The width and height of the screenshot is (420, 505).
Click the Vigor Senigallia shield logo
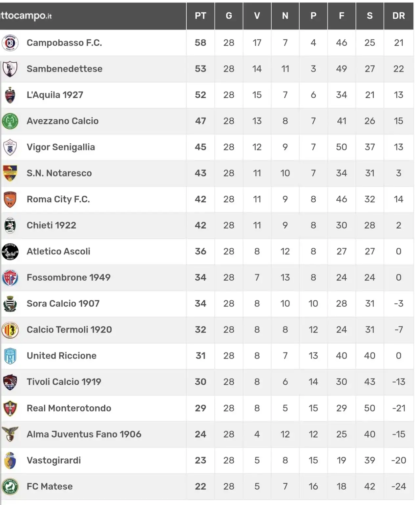[x=10, y=147]
